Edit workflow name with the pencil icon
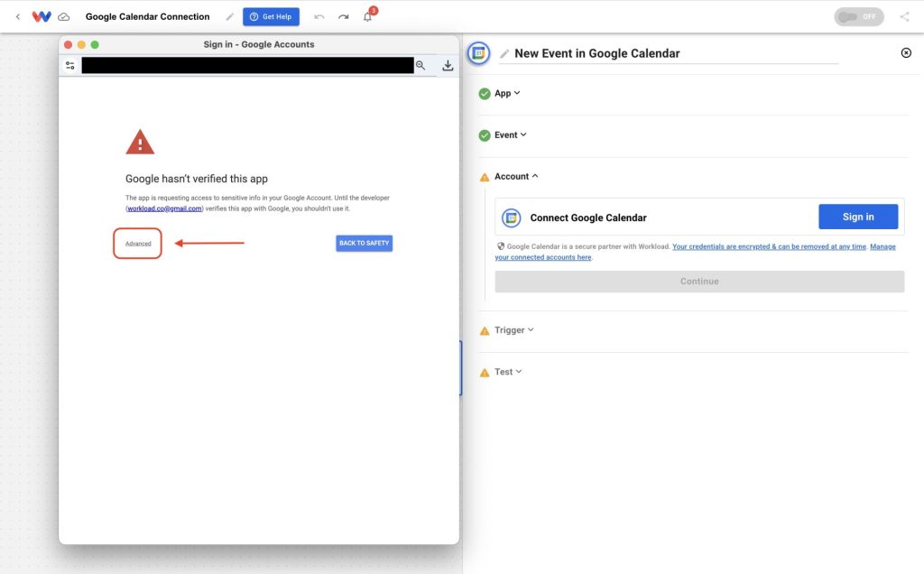Viewport: 924px width, 574px height. [x=230, y=16]
